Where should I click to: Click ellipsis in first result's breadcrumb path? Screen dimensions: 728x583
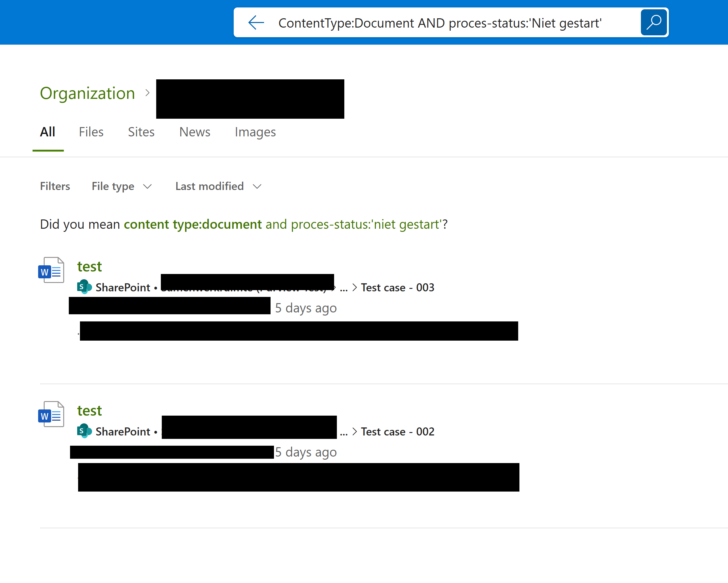pos(343,289)
